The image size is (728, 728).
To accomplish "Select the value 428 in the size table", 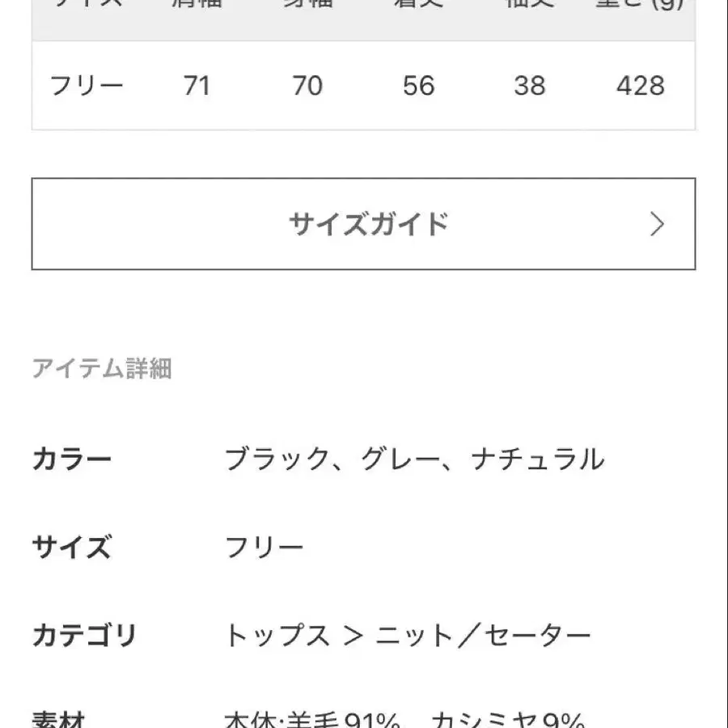I will [641, 85].
